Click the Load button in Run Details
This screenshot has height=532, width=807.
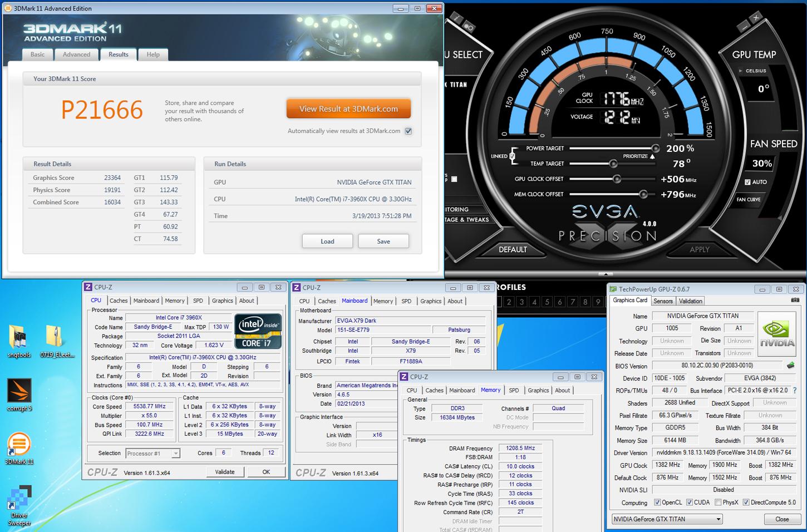(x=327, y=241)
